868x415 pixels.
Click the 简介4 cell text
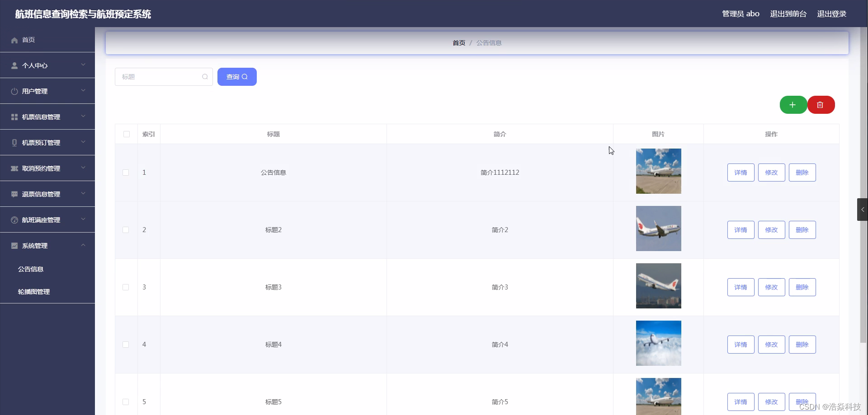[x=500, y=345]
